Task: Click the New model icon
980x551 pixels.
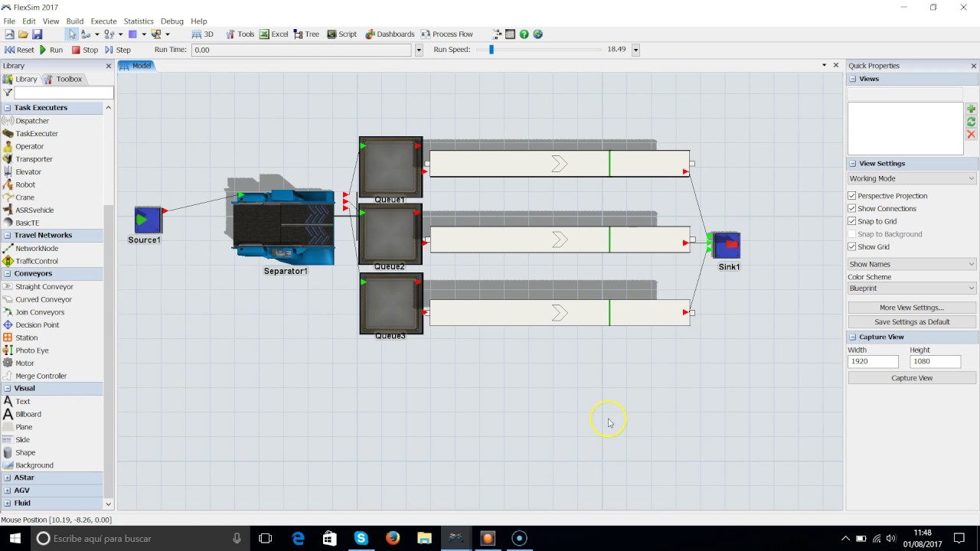Action: tap(9, 34)
